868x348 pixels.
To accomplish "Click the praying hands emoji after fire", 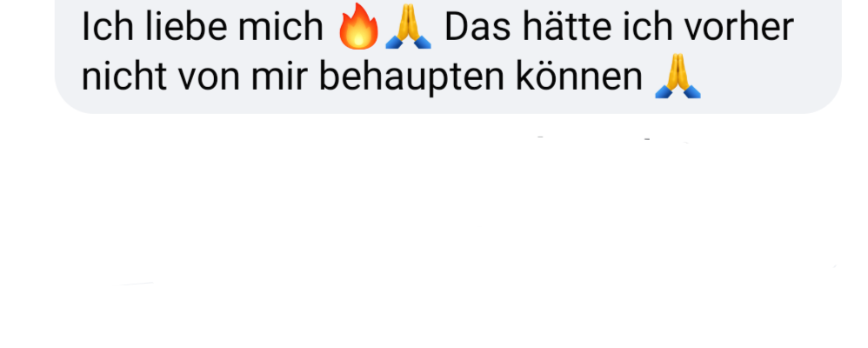I will [x=408, y=27].
